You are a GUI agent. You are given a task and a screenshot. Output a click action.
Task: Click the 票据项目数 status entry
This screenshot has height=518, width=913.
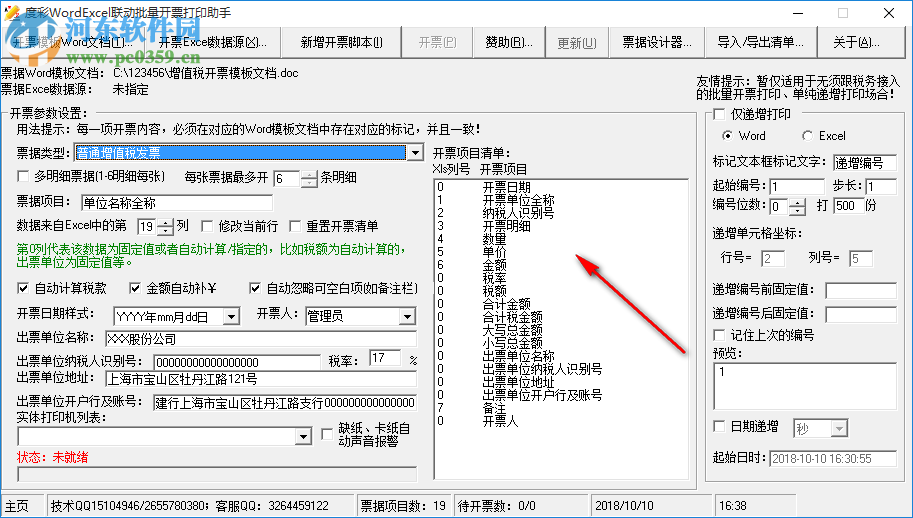tap(403, 506)
